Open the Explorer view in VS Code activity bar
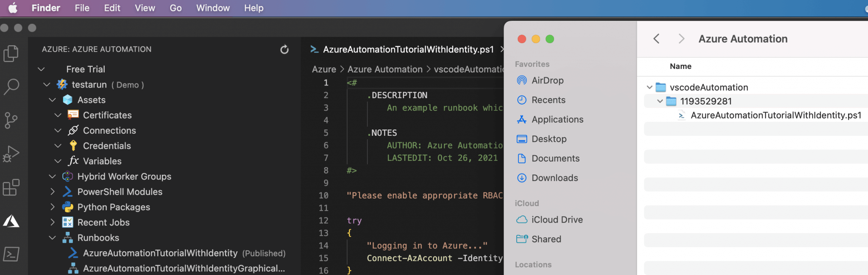The height and width of the screenshot is (275, 868). (x=11, y=54)
